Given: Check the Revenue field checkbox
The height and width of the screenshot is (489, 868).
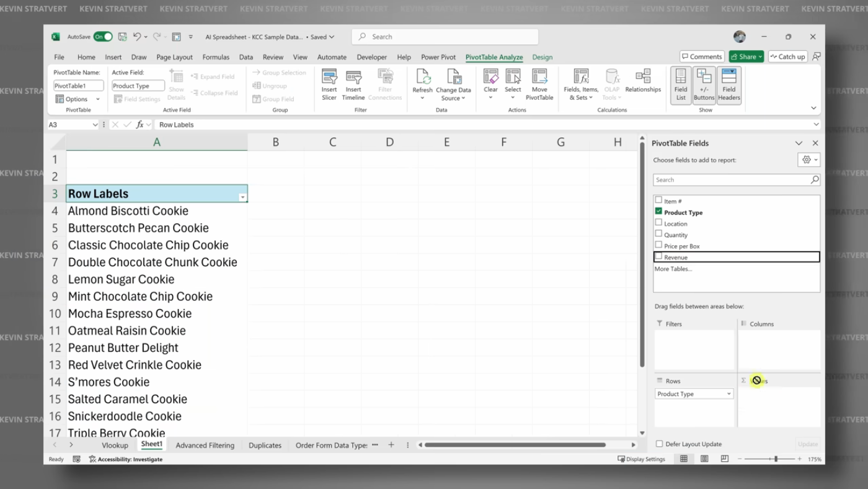Looking at the screenshot, I should click(x=658, y=256).
